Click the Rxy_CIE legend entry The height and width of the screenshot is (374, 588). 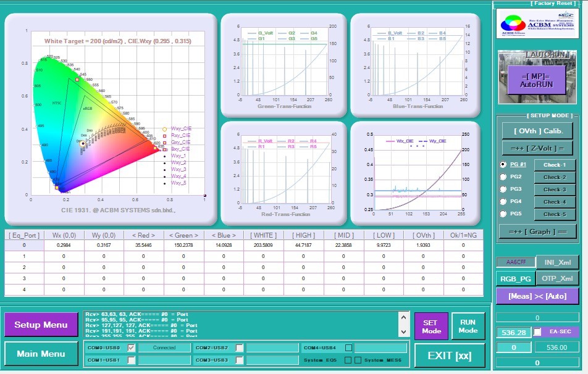pyautogui.click(x=177, y=135)
